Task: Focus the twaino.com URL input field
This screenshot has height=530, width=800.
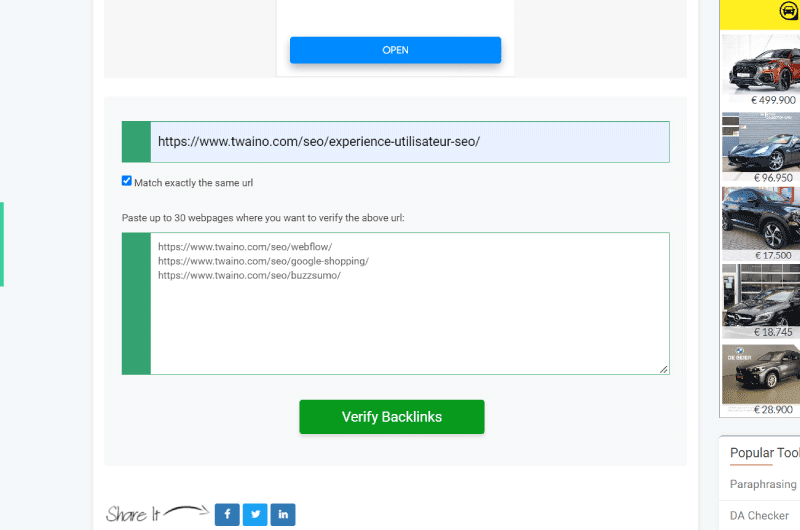Action: pyautogui.click(x=410, y=142)
